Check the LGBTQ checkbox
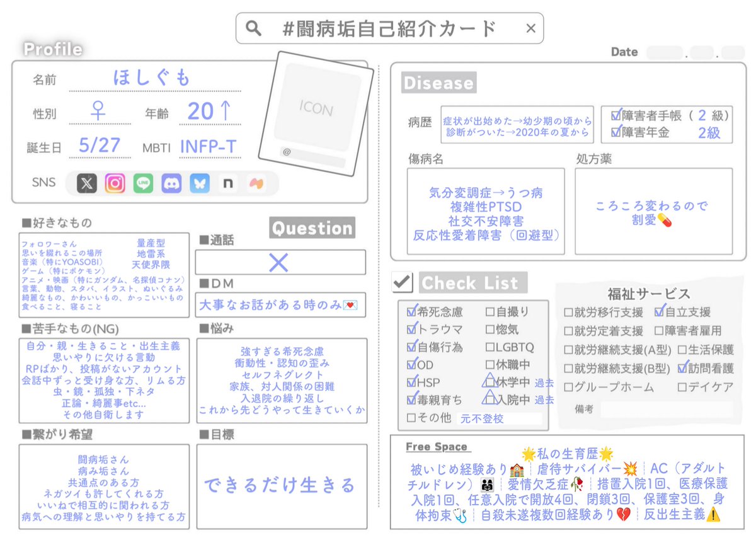Screen dimensions: 756x540 [x=490, y=347]
